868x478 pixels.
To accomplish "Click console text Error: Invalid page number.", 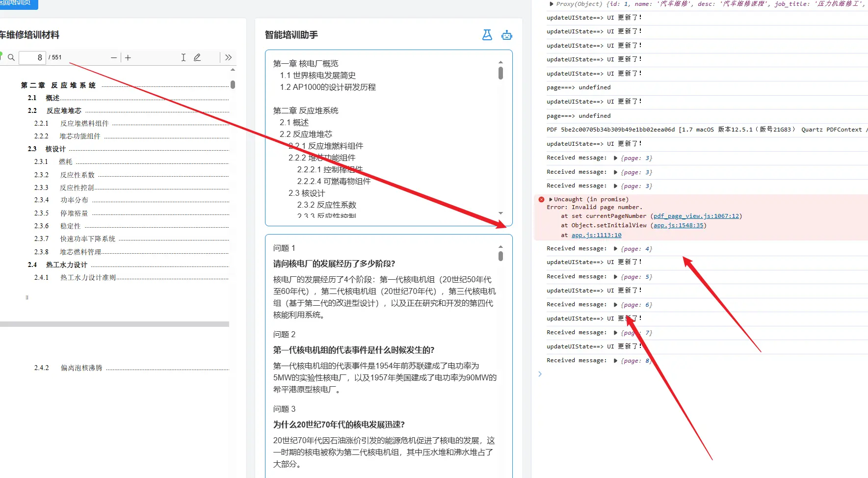I will coord(594,207).
